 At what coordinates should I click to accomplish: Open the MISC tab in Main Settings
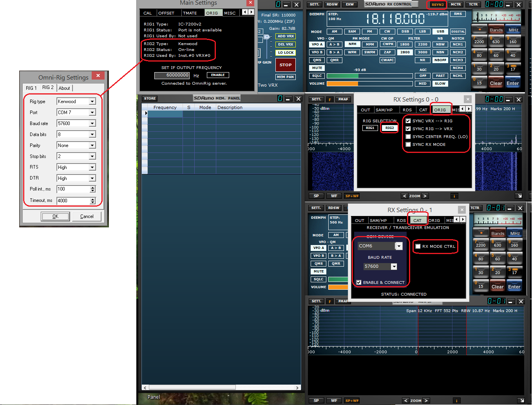(x=230, y=13)
